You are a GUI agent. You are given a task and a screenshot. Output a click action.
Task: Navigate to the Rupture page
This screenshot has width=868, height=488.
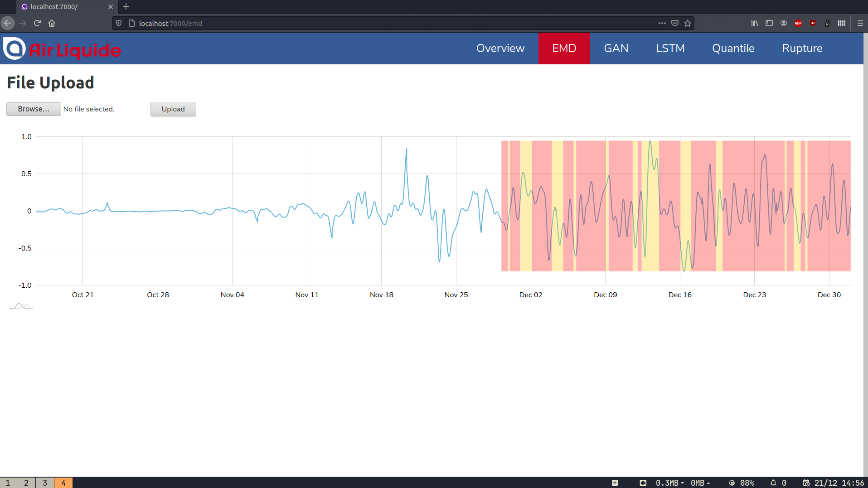(x=802, y=48)
